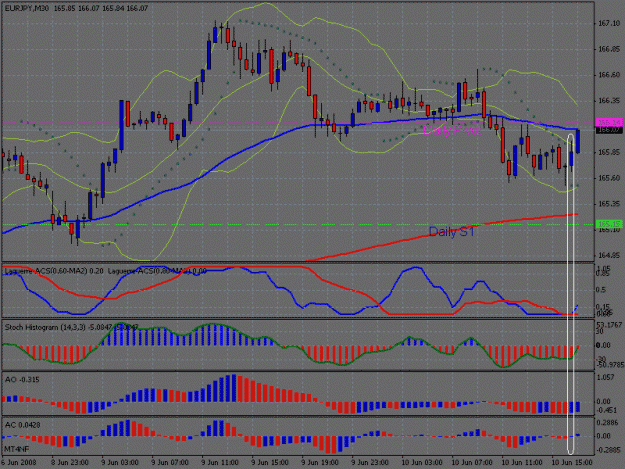Click the 9 Jun 11:00 time label

click(220, 463)
